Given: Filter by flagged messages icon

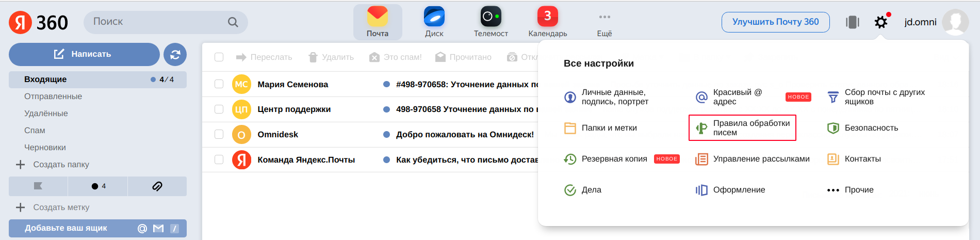Looking at the screenshot, I should [38, 186].
